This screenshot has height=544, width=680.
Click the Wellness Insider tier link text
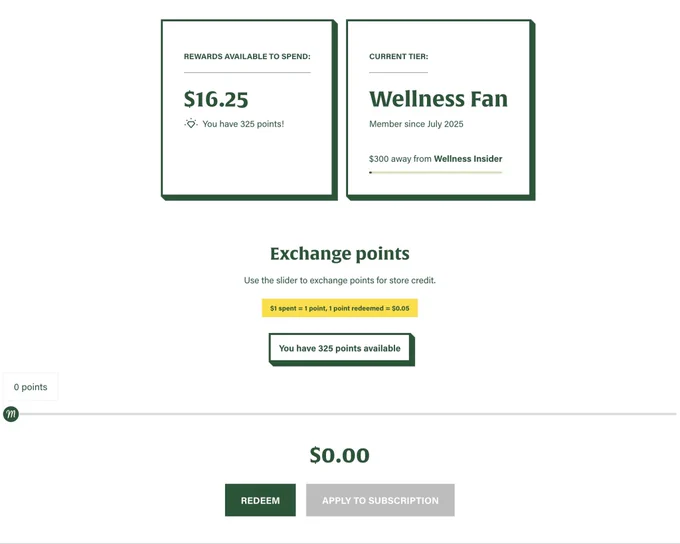coord(468,159)
